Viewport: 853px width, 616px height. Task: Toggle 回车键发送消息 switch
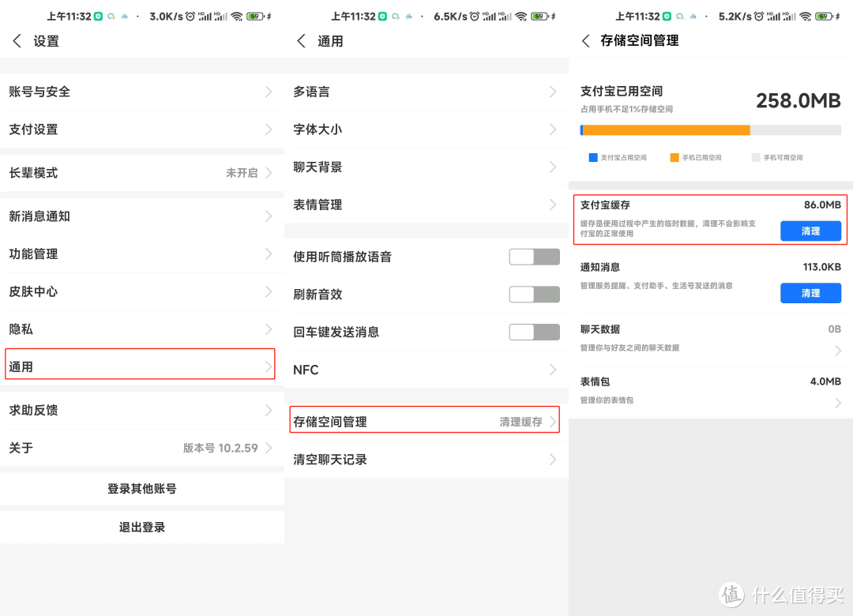(x=534, y=332)
